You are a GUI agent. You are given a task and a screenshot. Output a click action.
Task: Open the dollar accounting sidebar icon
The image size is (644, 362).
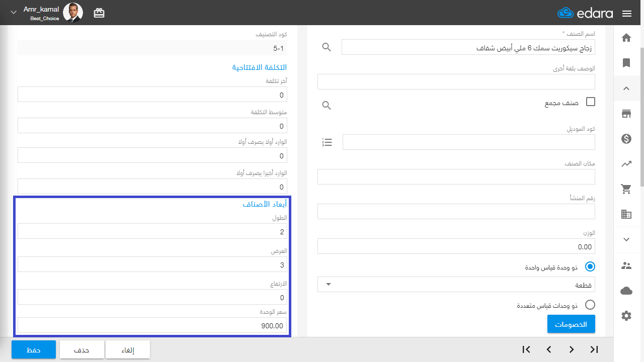626,139
